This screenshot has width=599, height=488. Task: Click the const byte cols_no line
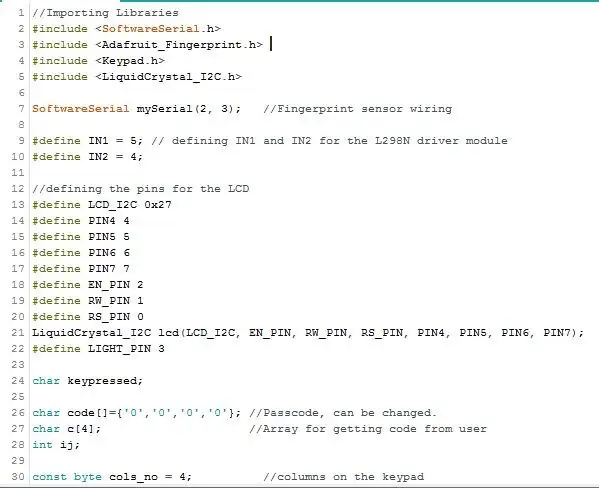pyautogui.click(x=112, y=477)
